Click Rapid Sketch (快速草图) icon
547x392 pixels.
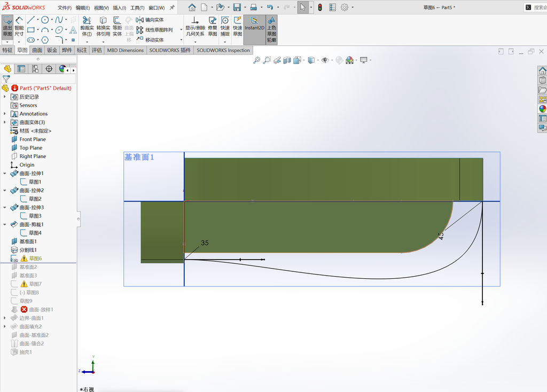tap(238, 27)
